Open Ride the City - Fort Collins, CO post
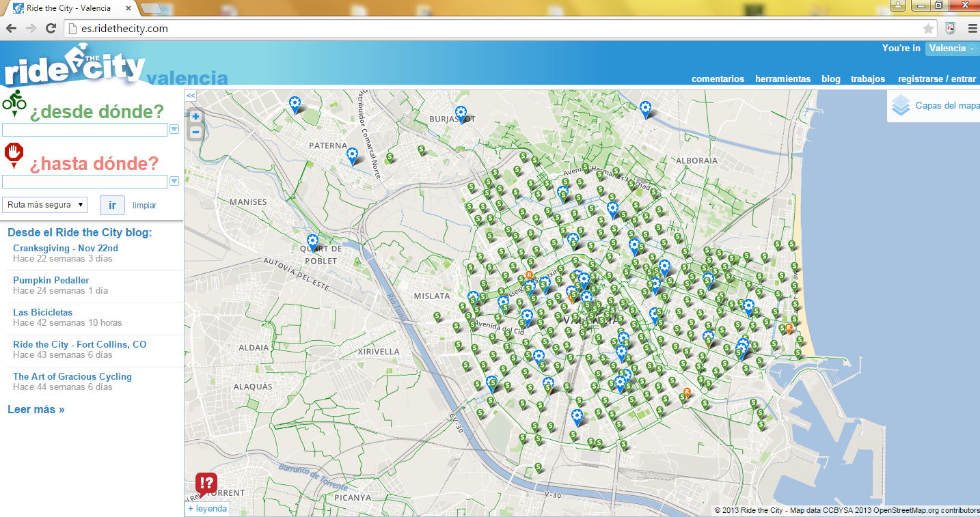Viewport: 980px width, 517px height. tap(80, 344)
